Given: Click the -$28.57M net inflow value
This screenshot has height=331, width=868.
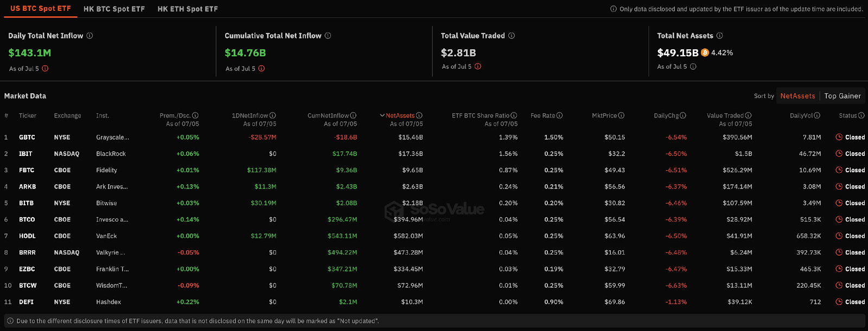Looking at the screenshot, I should [x=263, y=137].
